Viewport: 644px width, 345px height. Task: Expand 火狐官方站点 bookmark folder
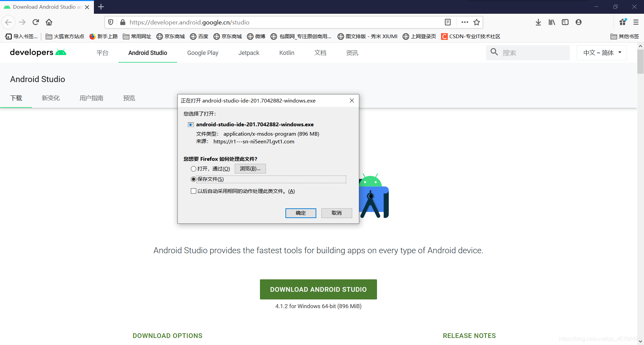click(65, 36)
